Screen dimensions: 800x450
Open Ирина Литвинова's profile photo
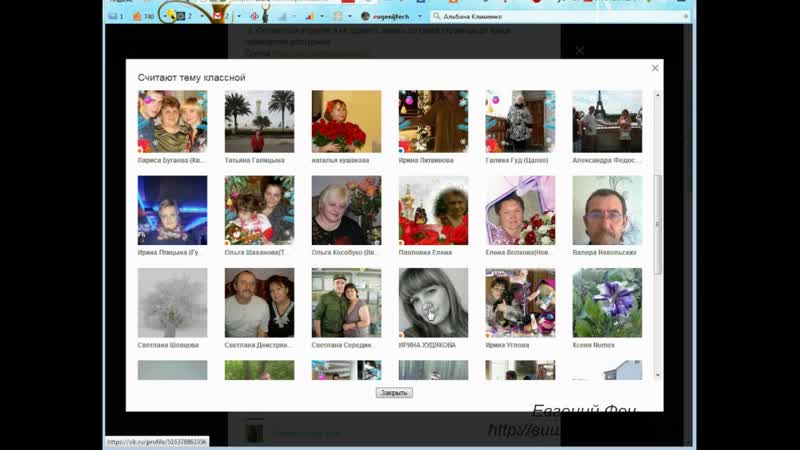pyautogui.click(x=433, y=121)
